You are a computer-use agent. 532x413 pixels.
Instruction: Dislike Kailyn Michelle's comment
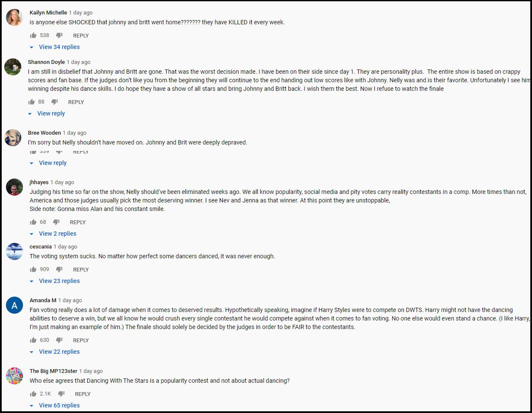[59, 35]
